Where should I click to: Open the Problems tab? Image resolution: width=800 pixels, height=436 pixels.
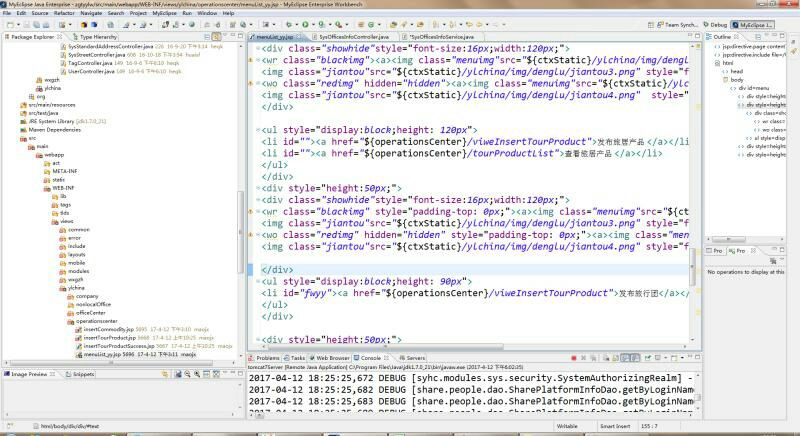click(267, 358)
